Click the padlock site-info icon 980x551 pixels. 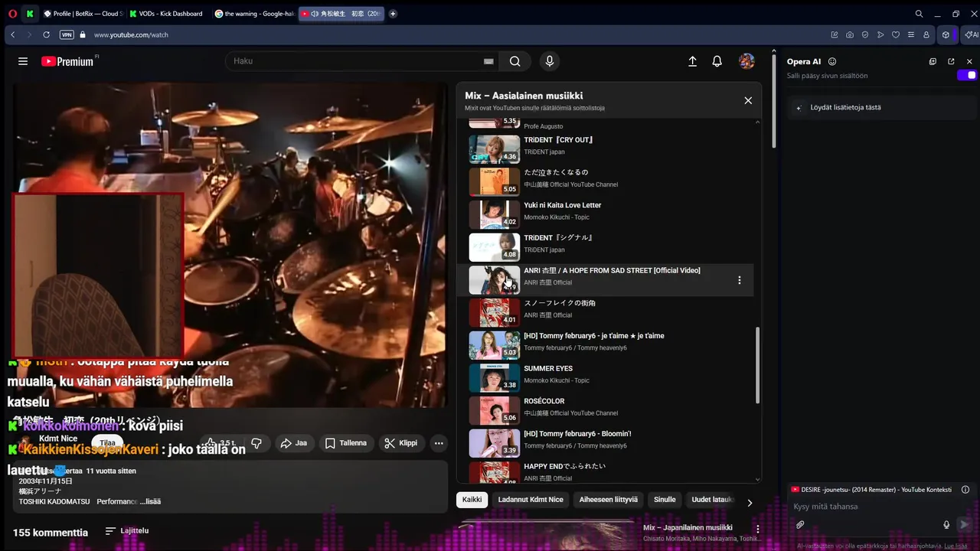[83, 34]
